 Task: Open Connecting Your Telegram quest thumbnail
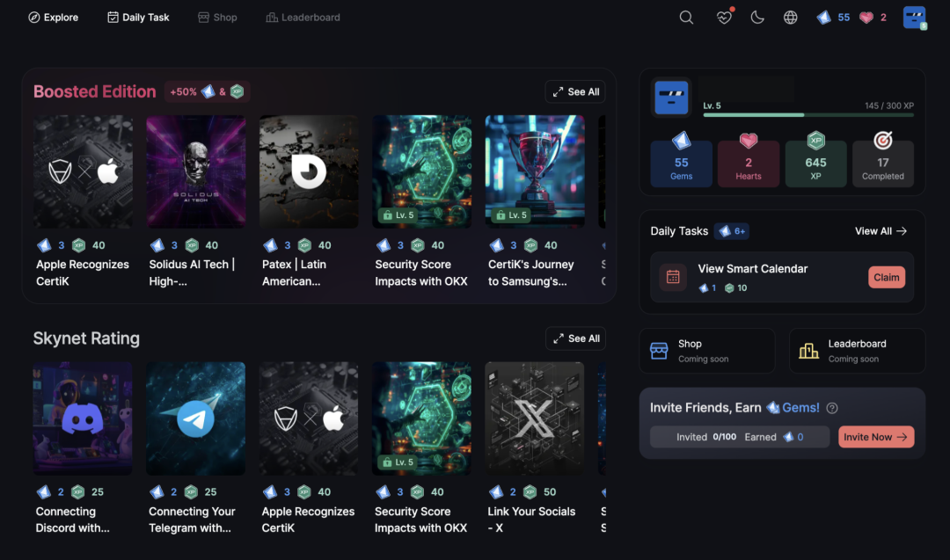(195, 418)
